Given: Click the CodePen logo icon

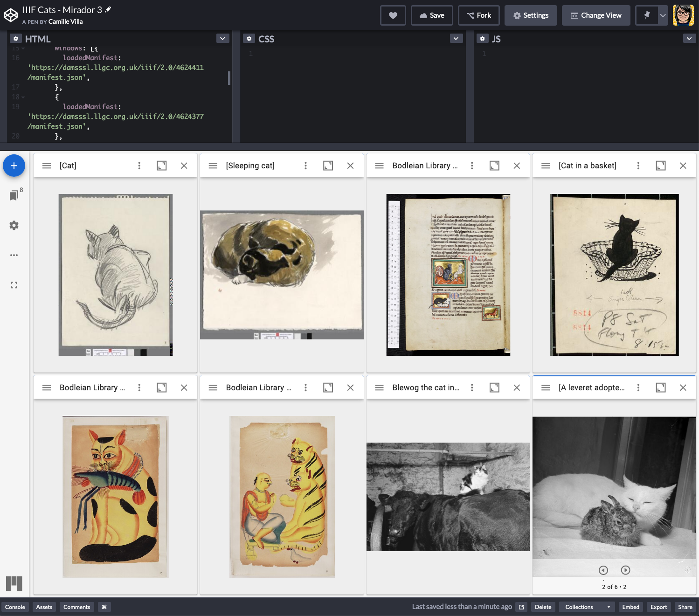Looking at the screenshot, I should pyautogui.click(x=11, y=15).
